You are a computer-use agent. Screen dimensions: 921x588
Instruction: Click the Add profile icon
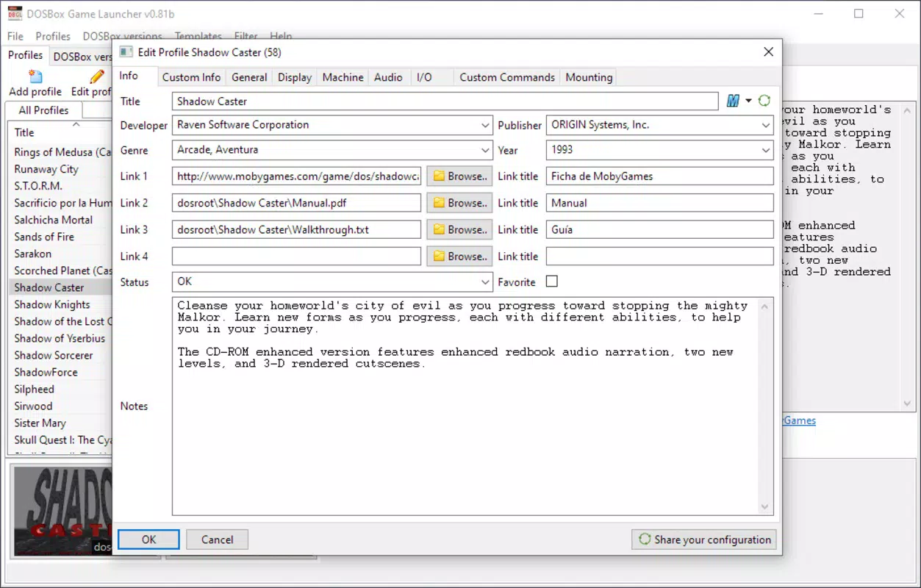(35, 76)
